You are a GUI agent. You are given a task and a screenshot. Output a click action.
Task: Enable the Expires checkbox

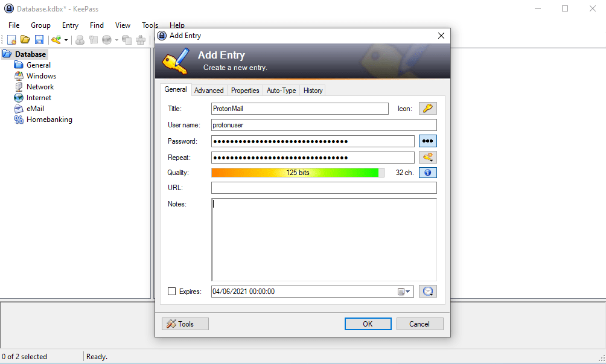tap(172, 291)
